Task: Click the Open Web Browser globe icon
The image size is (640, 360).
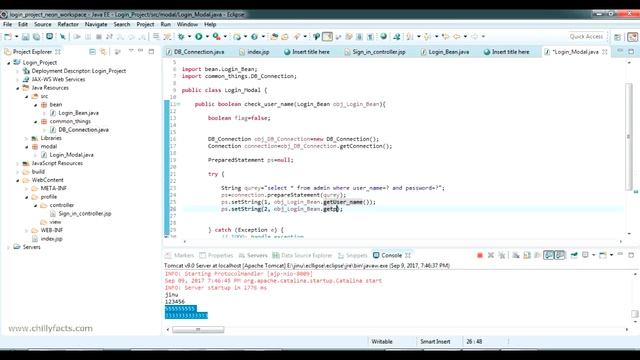Action: point(383,37)
